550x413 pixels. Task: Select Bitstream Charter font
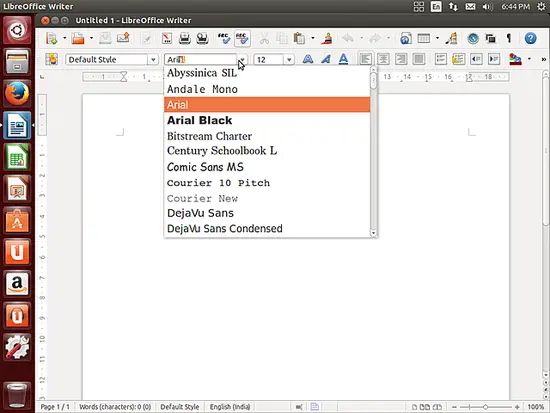(x=267, y=136)
